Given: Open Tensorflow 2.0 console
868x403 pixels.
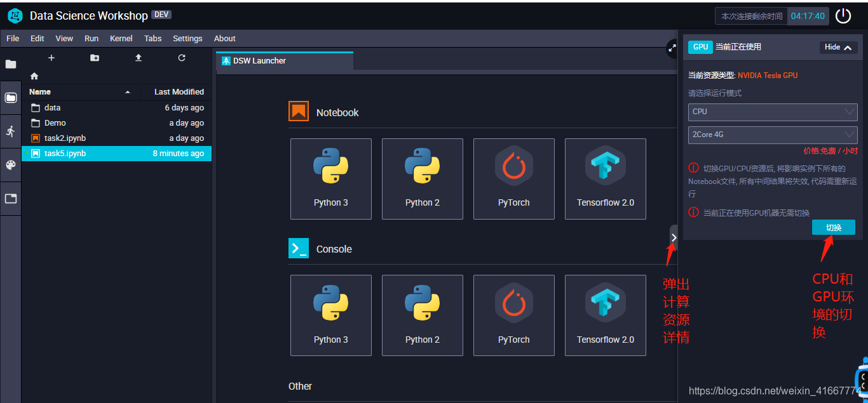Looking at the screenshot, I should click(606, 315).
